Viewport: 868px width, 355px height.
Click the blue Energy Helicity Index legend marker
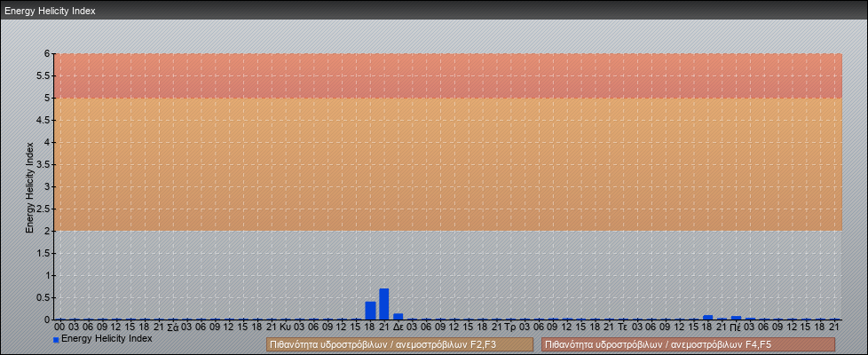point(56,340)
